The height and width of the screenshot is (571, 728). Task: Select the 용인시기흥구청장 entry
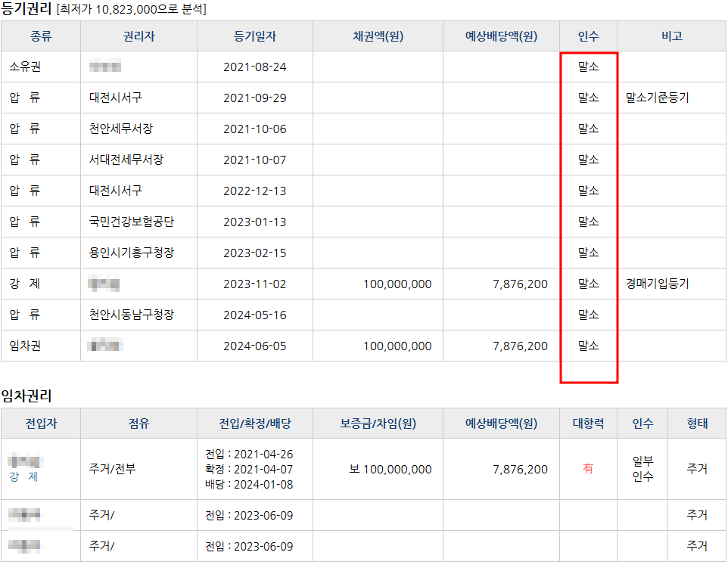pos(132,253)
